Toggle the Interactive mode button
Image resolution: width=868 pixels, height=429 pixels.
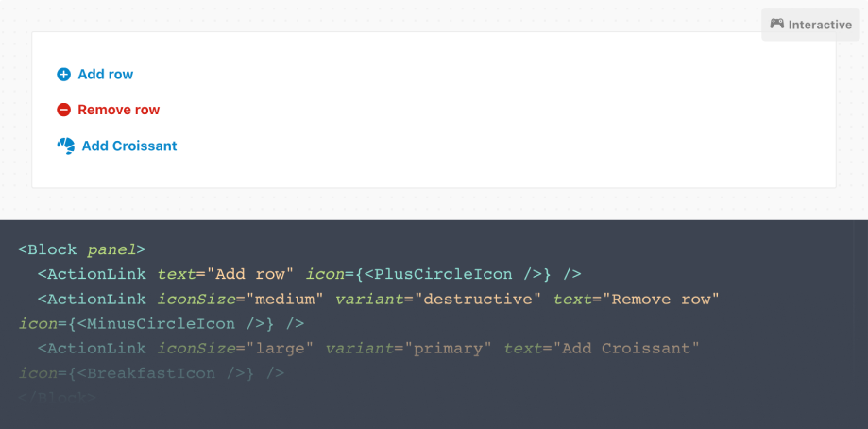[x=810, y=25]
